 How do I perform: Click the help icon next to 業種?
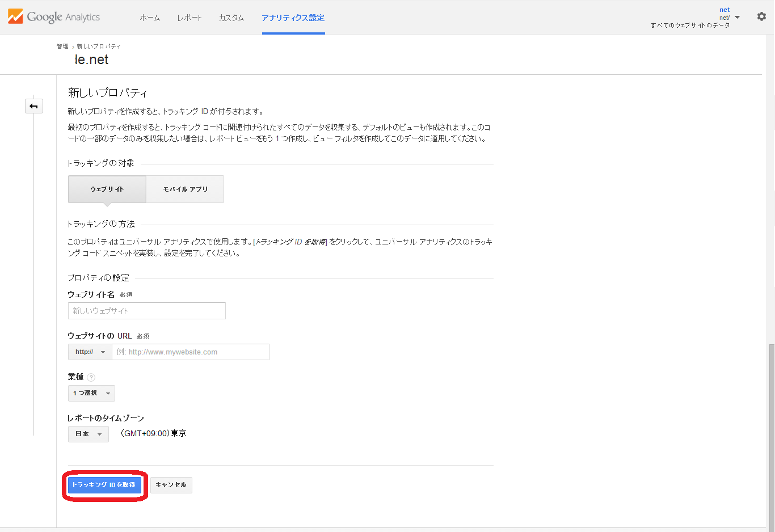click(91, 377)
